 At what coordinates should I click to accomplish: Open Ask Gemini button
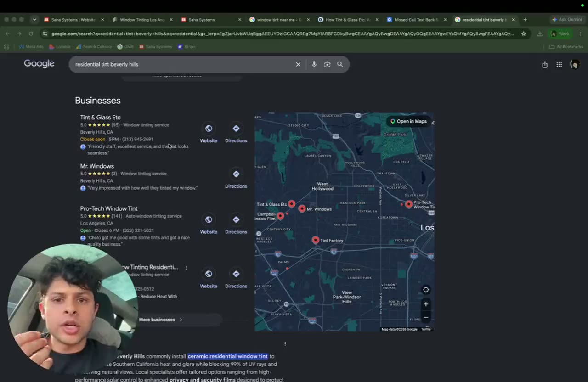coord(567,20)
